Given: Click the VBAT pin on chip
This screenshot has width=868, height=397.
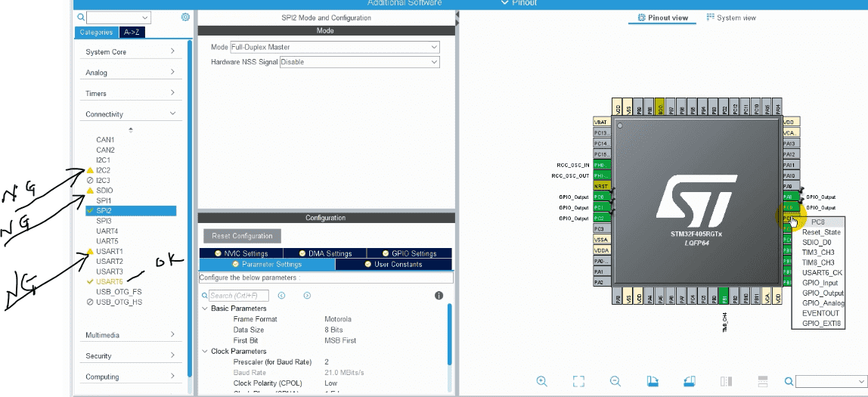Looking at the screenshot, I should point(602,122).
